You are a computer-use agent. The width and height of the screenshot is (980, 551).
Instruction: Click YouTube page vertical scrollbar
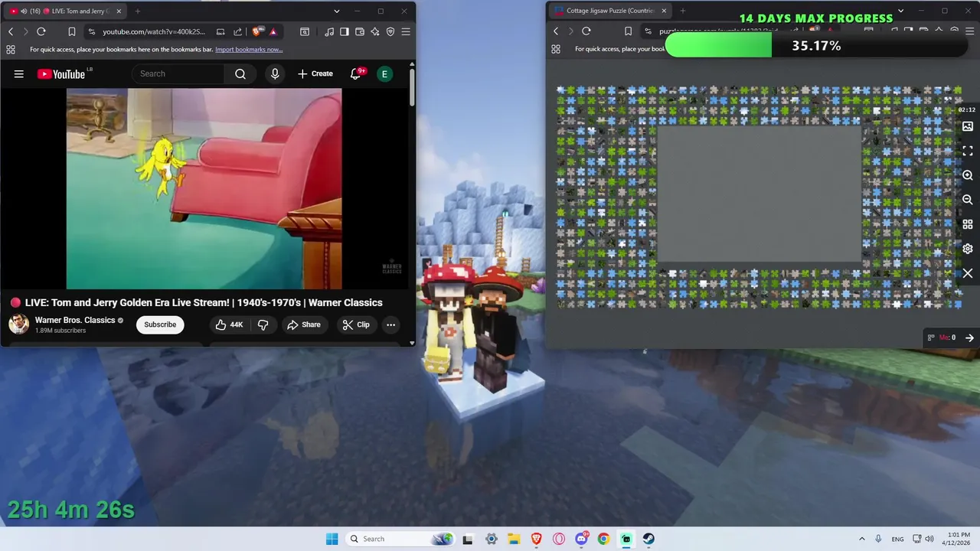pyautogui.click(x=412, y=88)
